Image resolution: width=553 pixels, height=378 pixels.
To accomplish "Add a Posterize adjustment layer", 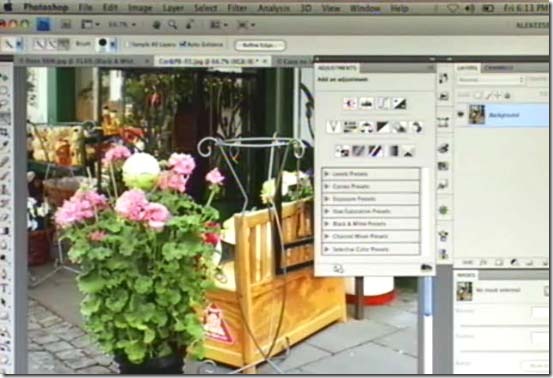I will tap(358, 151).
